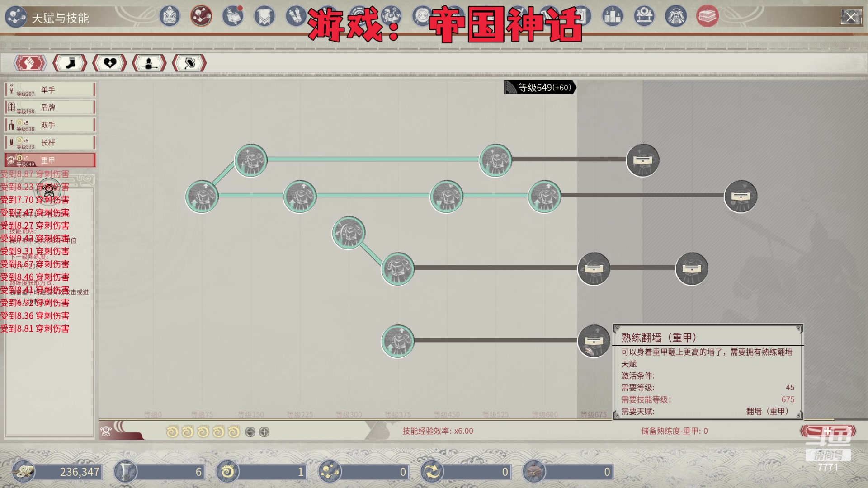Click the 技能经验效率: x6.00 text
The height and width of the screenshot is (488, 868).
click(438, 431)
